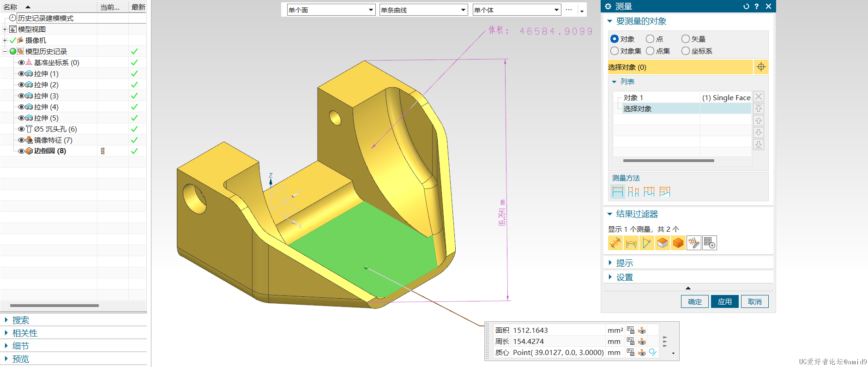The height and width of the screenshot is (367, 868).
Task: Move list item to the top
Action: point(759,108)
